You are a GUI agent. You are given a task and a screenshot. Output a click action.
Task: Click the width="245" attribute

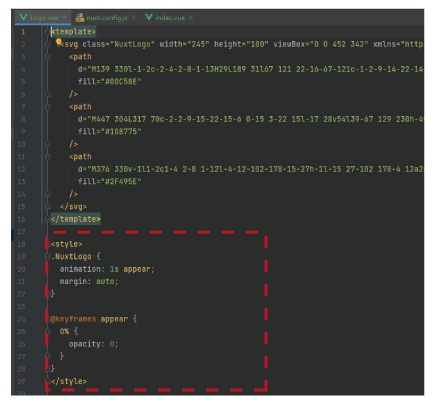(184, 44)
